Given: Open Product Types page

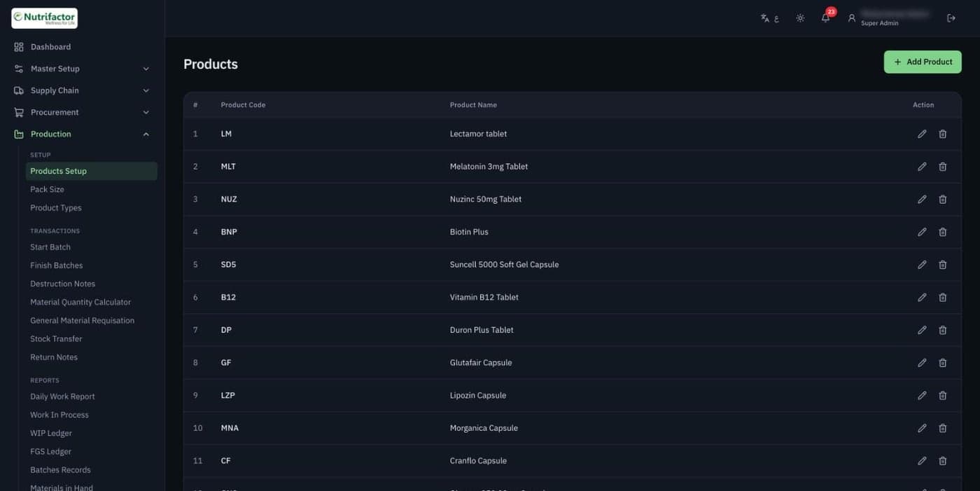Looking at the screenshot, I should coord(56,208).
